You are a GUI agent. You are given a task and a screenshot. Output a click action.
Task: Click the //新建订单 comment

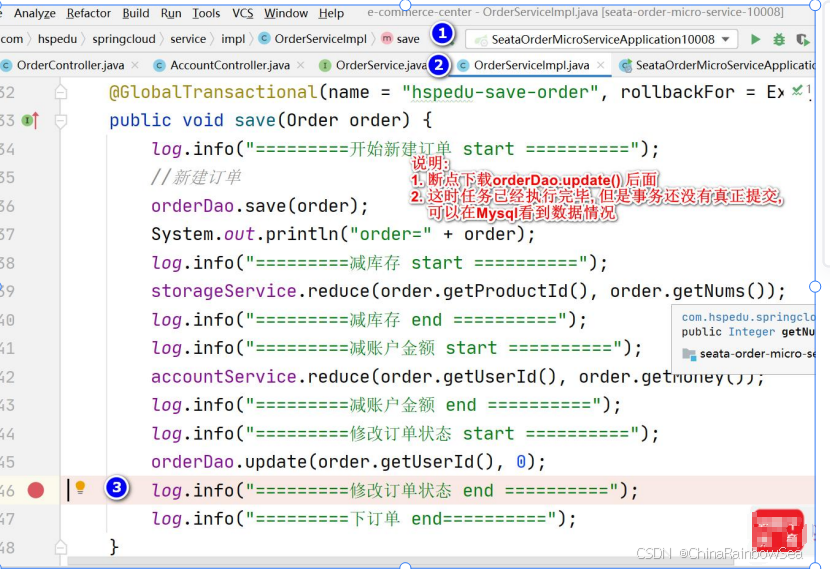(x=196, y=177)
